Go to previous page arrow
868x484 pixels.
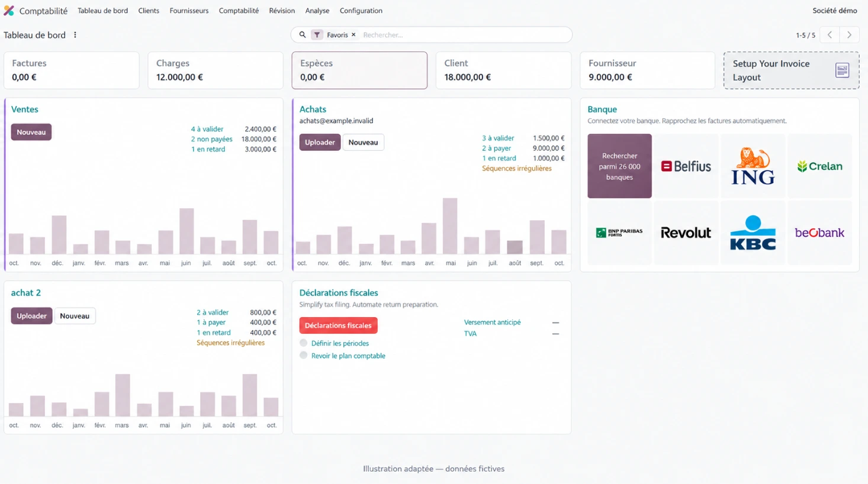[x=830, y=35]
